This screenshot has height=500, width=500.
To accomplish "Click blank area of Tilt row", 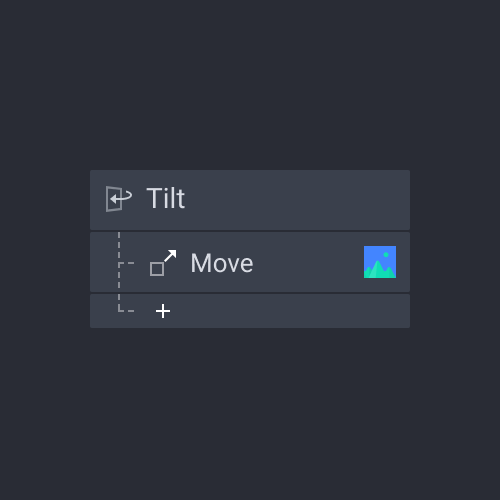I will coord(297,200).
